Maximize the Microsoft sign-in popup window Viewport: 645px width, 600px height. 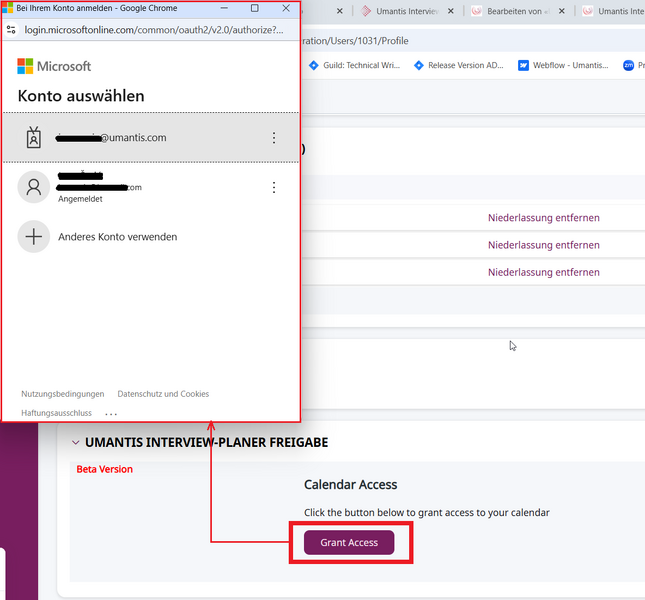pyautogui.click(x=255, y=8)
